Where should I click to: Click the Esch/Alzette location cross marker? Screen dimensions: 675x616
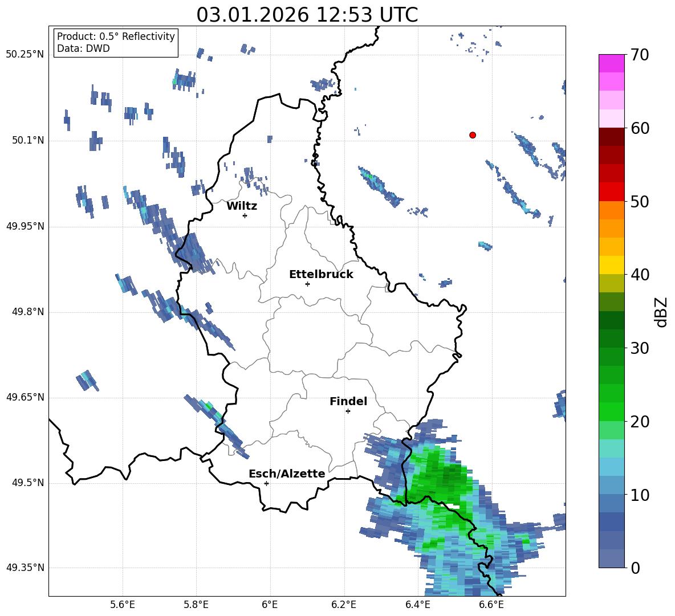pyautogui.click(x=266, y=483)
